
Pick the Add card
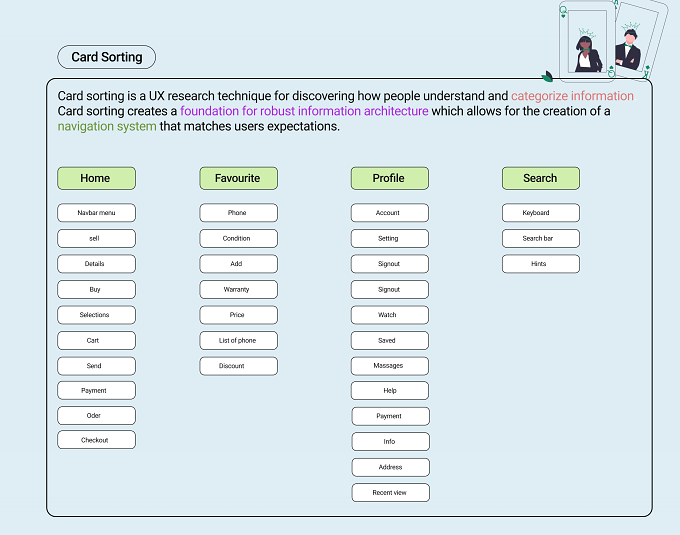tap(239, 264)
